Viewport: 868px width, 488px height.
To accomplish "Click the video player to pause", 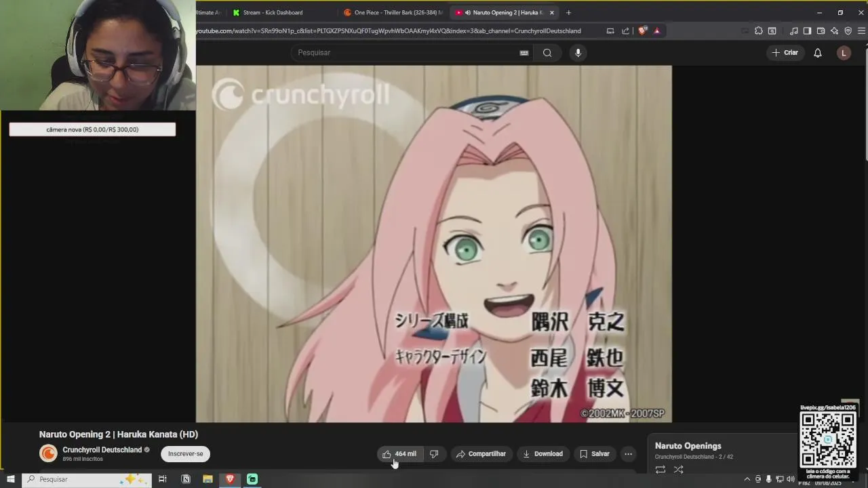I will pyautogui.click(x=434, y=244).
